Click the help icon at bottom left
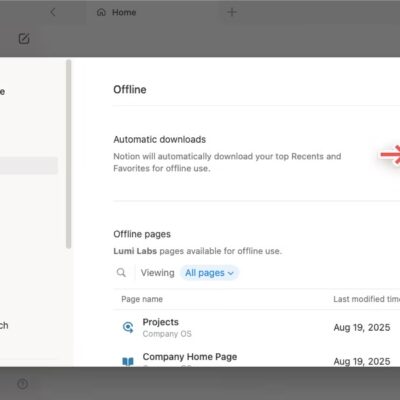The height and width of the screenshot is (400, 400). point(23,384)
